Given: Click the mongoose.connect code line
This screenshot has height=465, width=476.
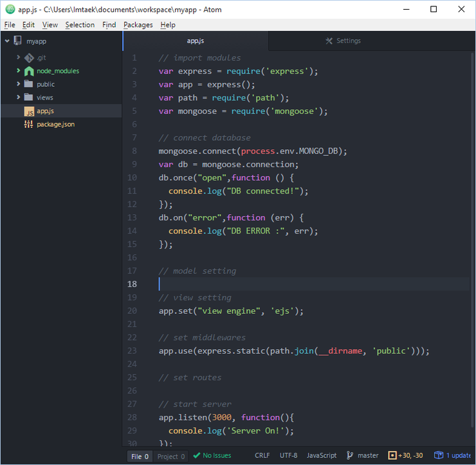Looking at the screenshot, I should 253,151.
